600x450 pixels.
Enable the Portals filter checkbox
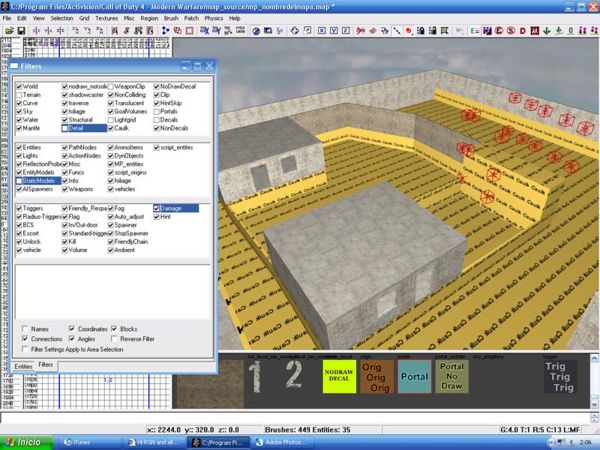point(157,112)
